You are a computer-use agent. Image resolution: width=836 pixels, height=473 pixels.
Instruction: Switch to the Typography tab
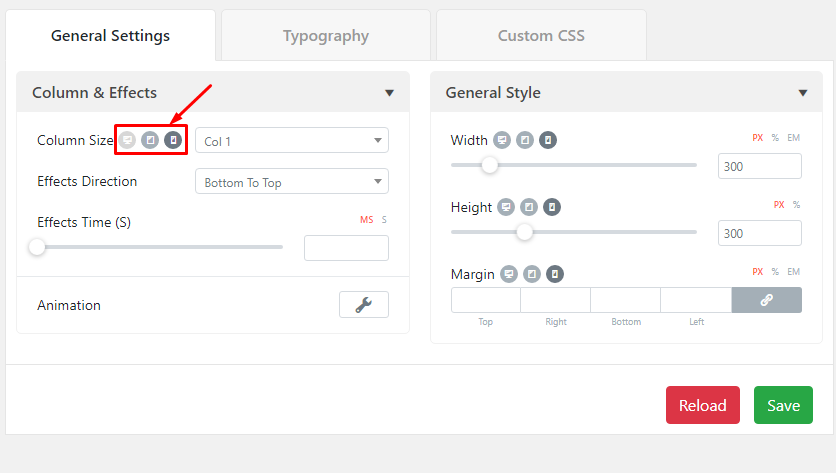pyautogui.click(x=326, y=36)
